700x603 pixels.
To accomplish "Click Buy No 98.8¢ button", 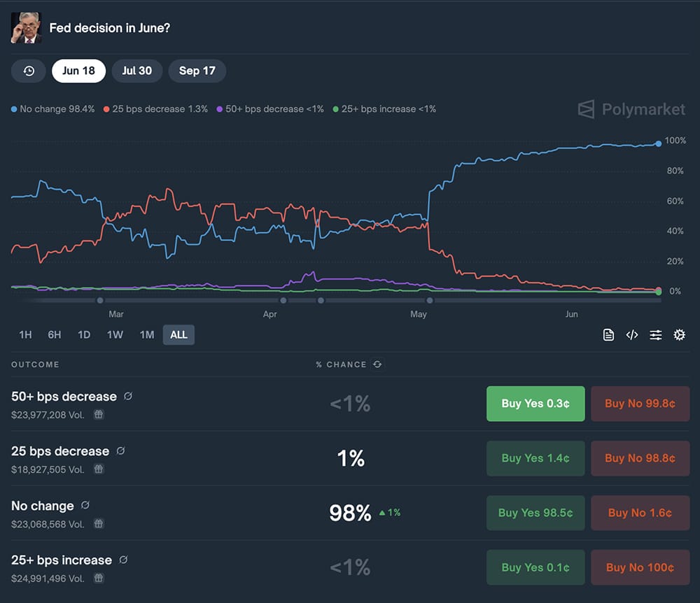I will coord(640,458).
